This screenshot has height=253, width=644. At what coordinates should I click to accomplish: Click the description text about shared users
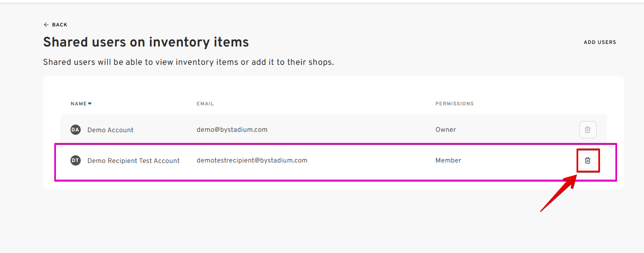188,62
